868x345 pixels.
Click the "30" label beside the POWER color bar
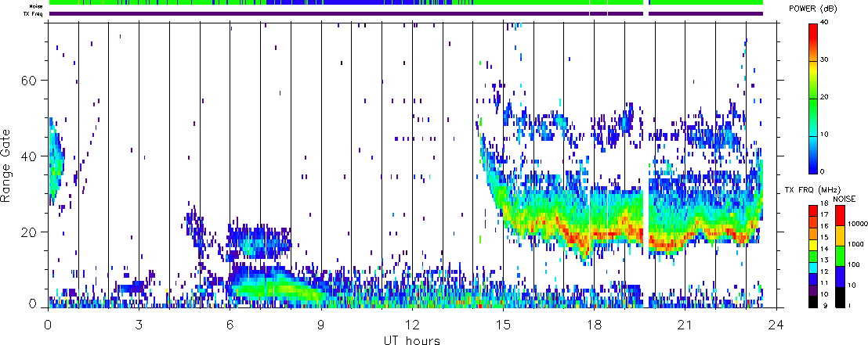coord(826,60)
